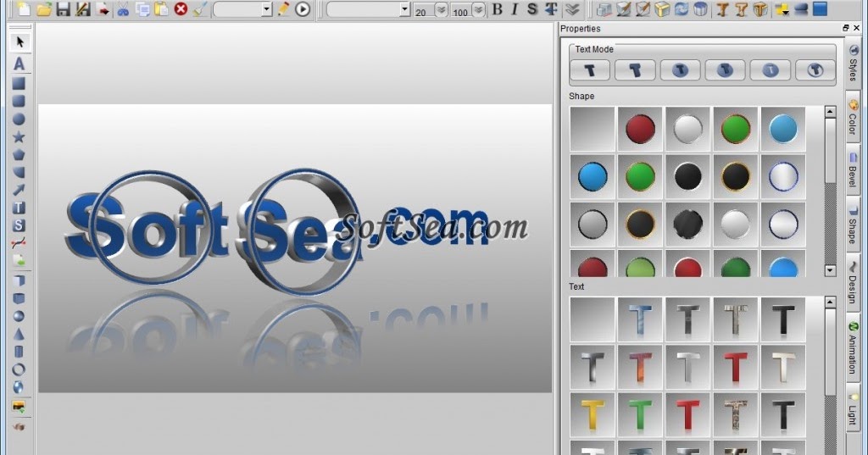Click the blue square icon in toolbar
Screen dimensions: 868x455
pos(820,8)
